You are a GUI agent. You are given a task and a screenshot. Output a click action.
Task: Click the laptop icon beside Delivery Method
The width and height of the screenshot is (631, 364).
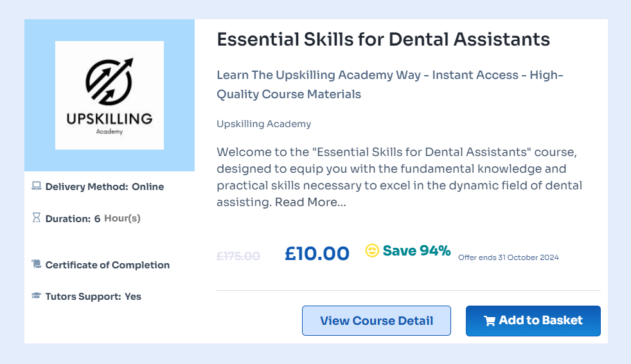pyautogui.click(x=37, y=186)
